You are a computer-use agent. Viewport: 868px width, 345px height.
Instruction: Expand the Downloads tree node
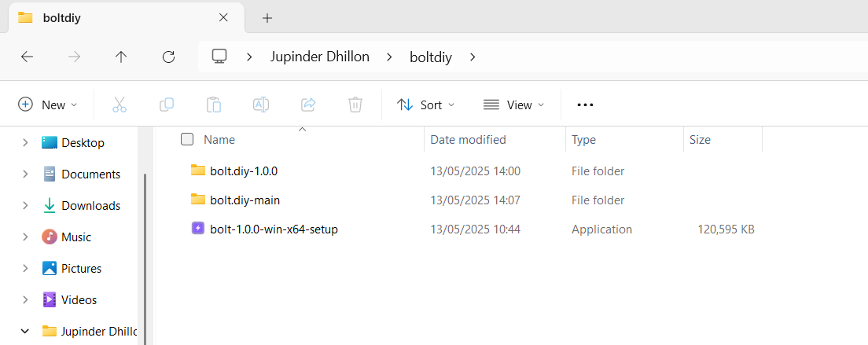25,206
